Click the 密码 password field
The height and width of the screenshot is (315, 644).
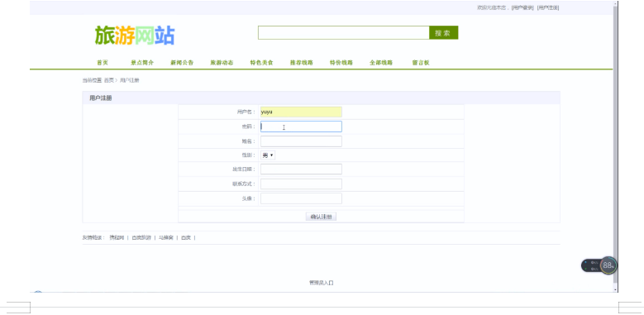point(301,126)
